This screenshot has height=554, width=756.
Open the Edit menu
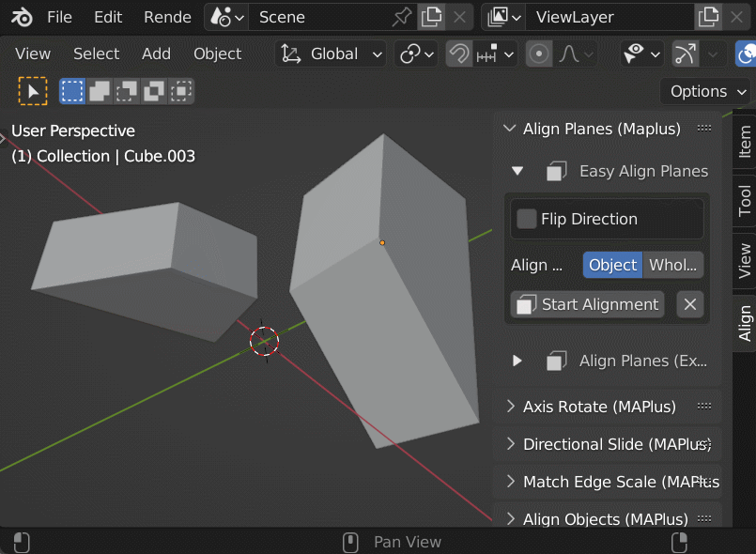pyautogui.click(x=108, y=17)
